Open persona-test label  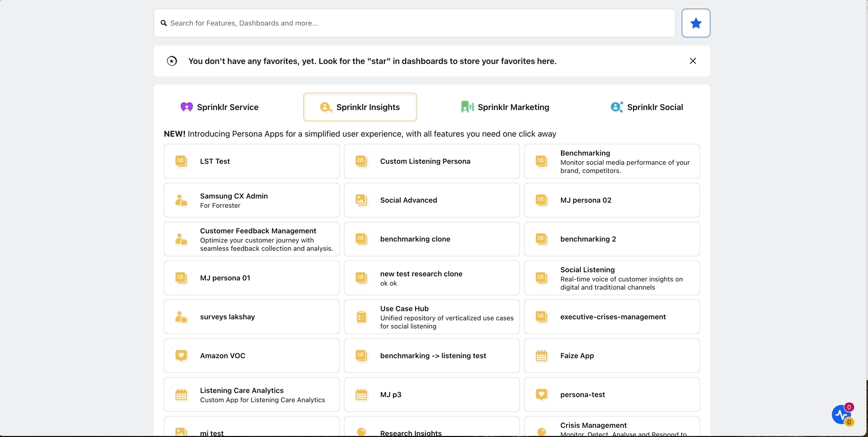pos(582,395)
